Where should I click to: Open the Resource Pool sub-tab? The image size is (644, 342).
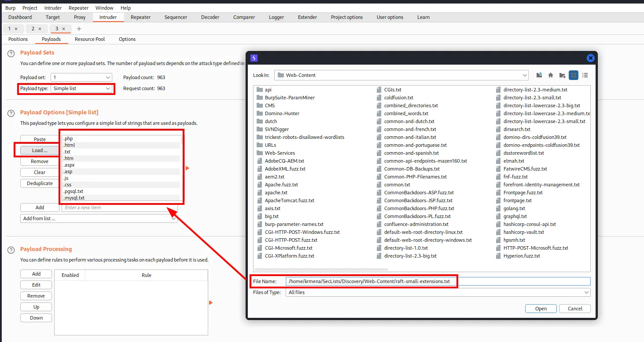90,39
